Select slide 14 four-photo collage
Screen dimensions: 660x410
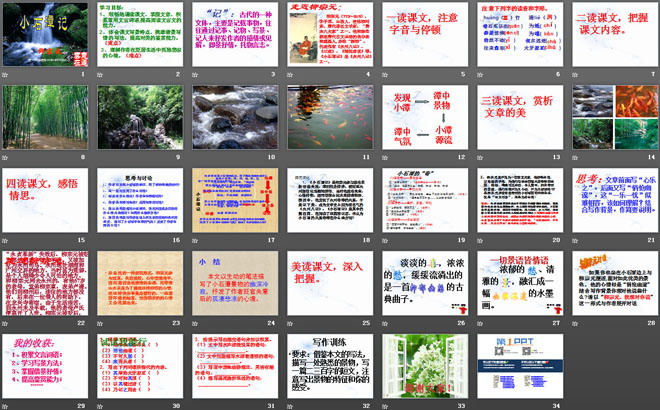[615, 117]
